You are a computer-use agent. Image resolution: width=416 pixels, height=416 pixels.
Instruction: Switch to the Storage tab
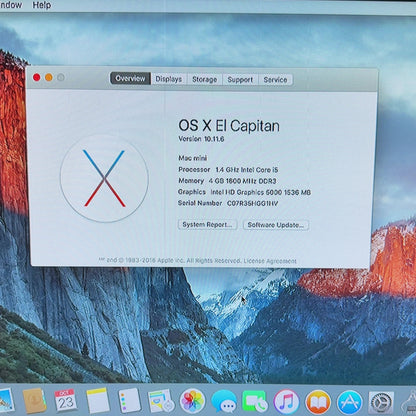click(x=205, y=79)
